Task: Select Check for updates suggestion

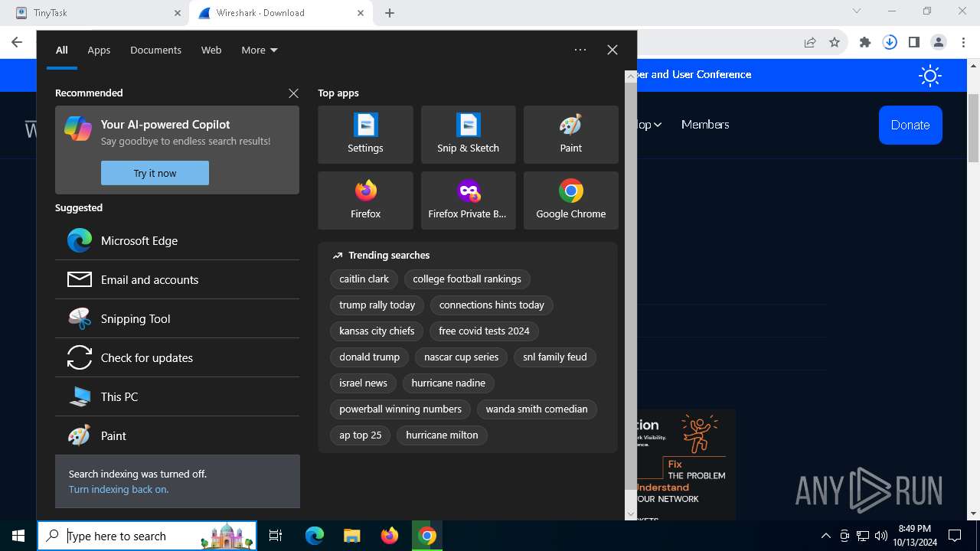Action: (177, 357)
